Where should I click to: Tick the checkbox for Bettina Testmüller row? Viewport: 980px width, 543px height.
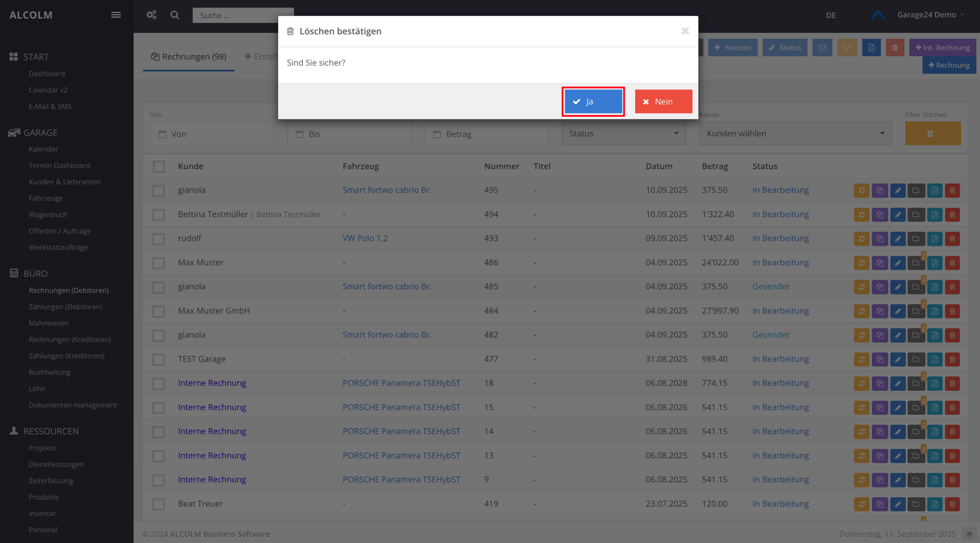point(159,215)
